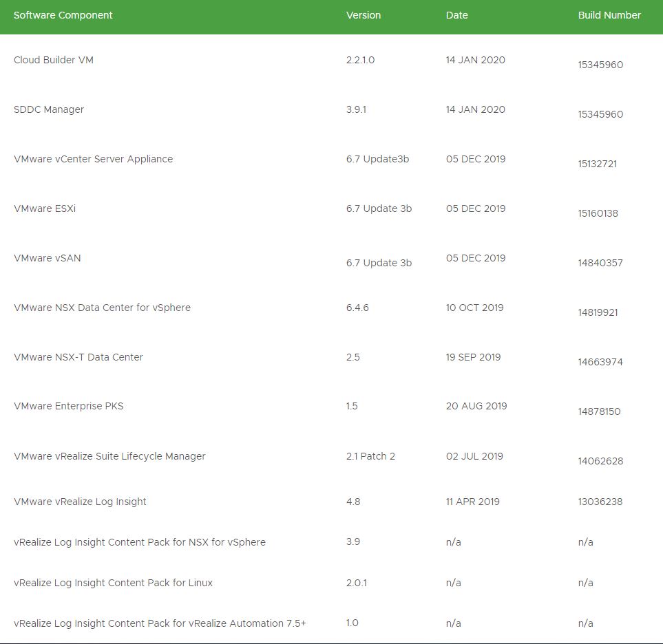Select the SDDC Manager component name
This screenshot has width=663, height=644.
tap(49, 109)
